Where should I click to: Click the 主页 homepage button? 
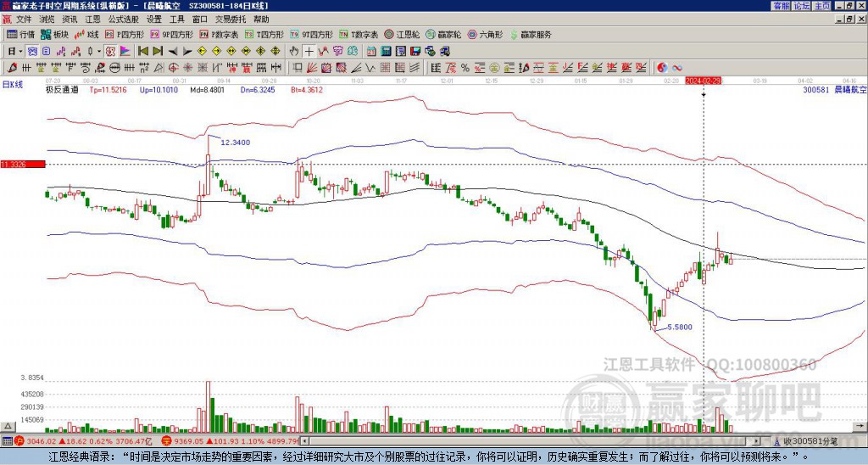[x=822, y=6]
